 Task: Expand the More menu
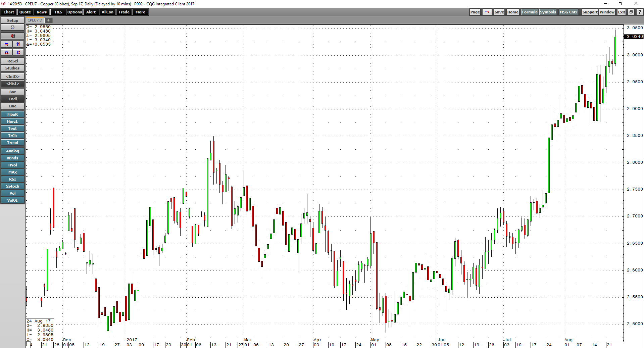tap(140, 12)
